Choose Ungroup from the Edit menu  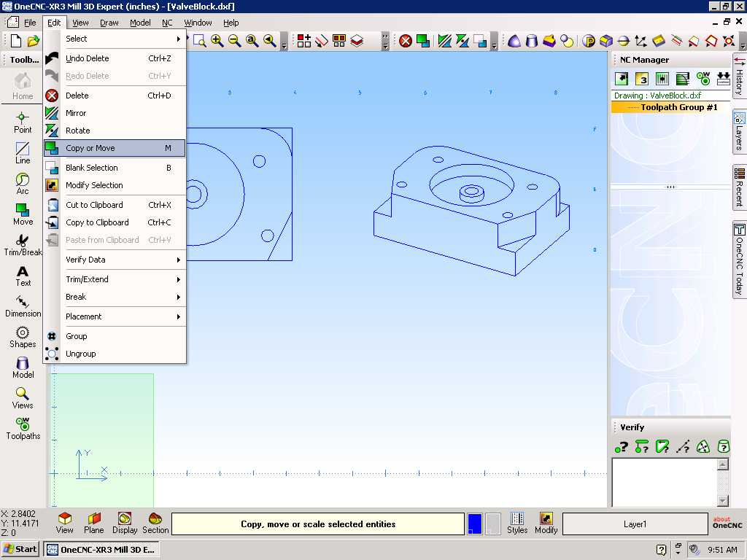[115, 354]
